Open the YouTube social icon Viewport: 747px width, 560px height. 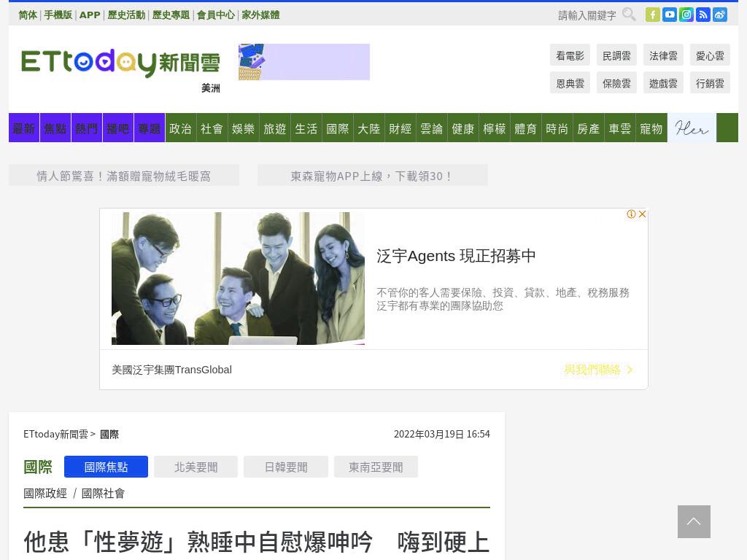pos(670,15)
